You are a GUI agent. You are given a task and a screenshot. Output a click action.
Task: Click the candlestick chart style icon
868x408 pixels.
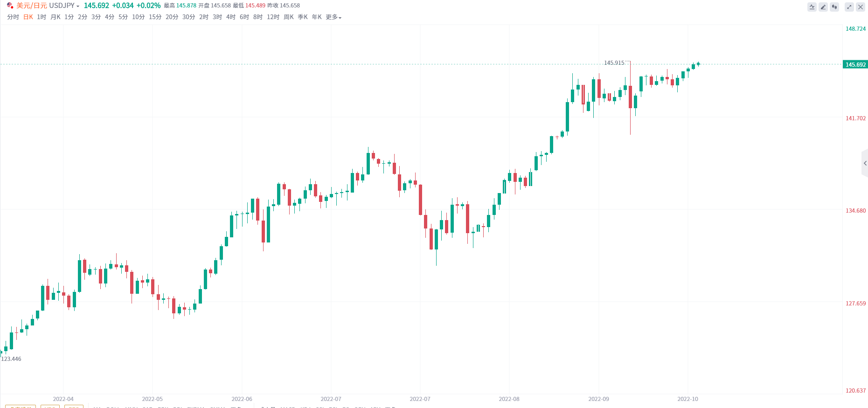pyautogui.click(x=834, y=7)
